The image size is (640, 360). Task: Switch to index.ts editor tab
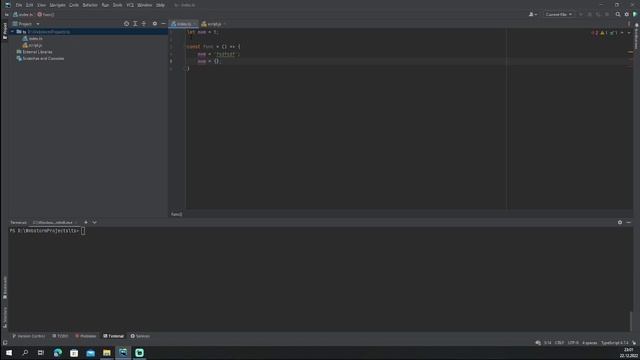click(183, 24)
